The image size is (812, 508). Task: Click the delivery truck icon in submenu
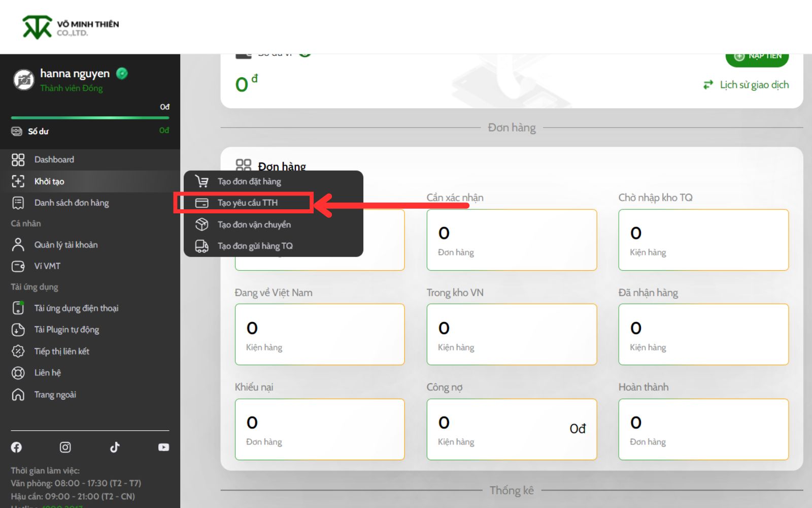click(x=202, y=246)
